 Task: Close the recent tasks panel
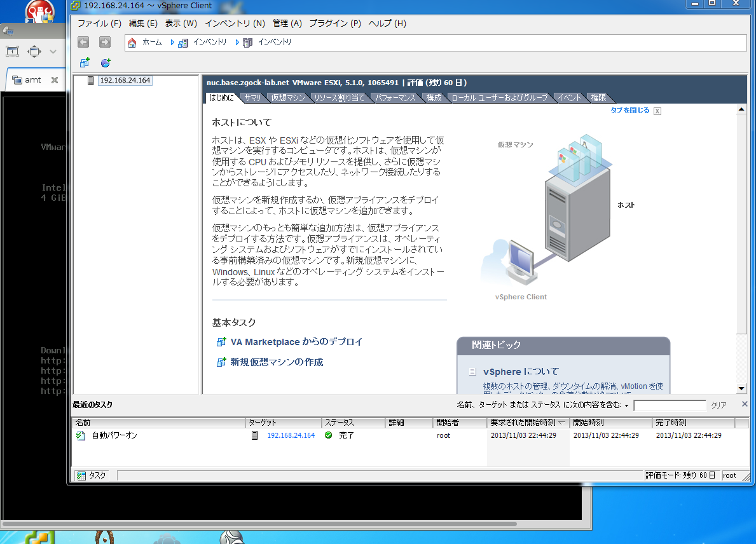click(x=745, y=404)
